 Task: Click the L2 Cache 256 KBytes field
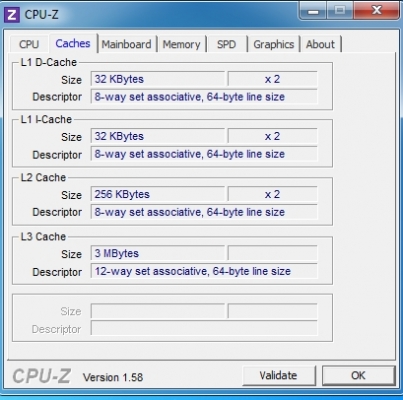click(158, 194)
